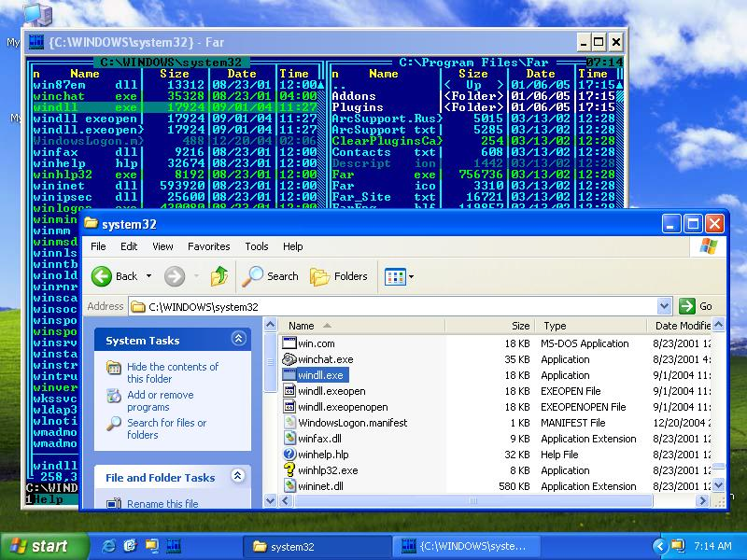Viewport: 747px width, 560px height.
Task: Open the Edit menu
Action: click(129, 246)
